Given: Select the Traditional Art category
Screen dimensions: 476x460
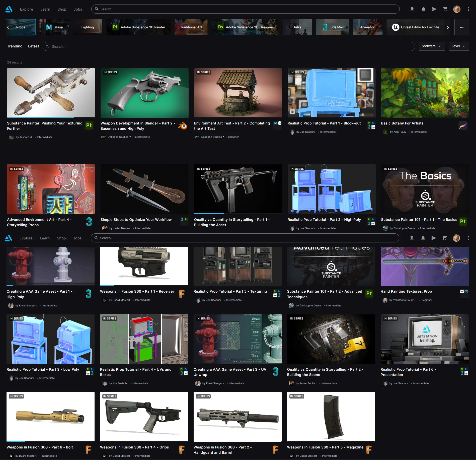Looking at the screenshot, I should click(x=191, y=27).
